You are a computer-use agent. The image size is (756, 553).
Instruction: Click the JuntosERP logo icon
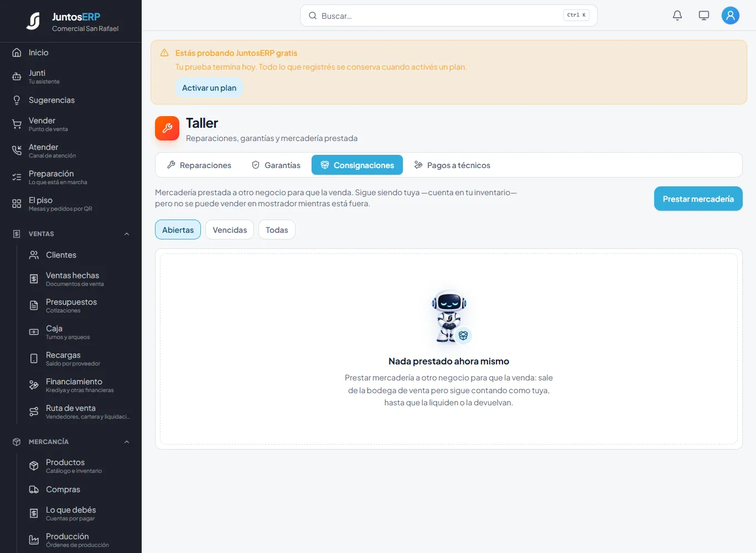(33, 21)
